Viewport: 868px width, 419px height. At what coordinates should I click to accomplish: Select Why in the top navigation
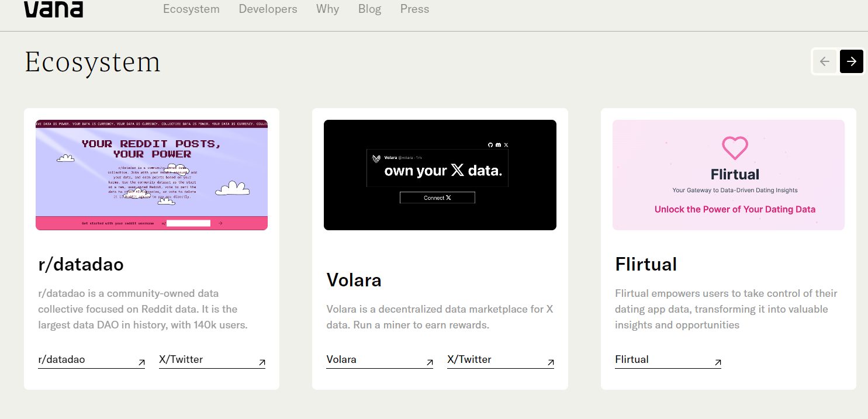point(327,9)
